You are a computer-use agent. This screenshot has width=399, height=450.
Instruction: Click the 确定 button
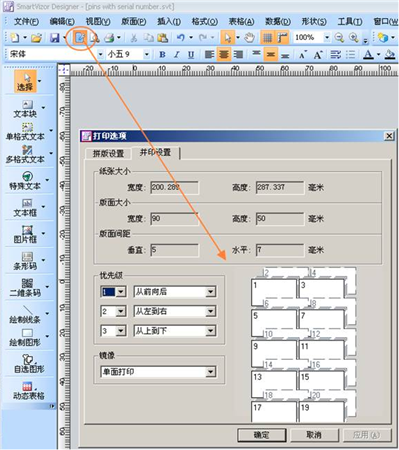tap(262, 435)
